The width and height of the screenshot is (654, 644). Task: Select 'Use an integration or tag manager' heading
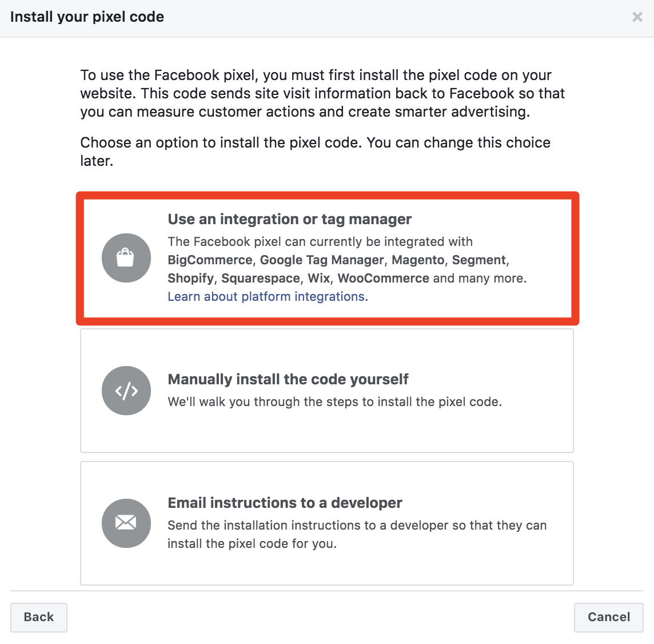(289, 219)
